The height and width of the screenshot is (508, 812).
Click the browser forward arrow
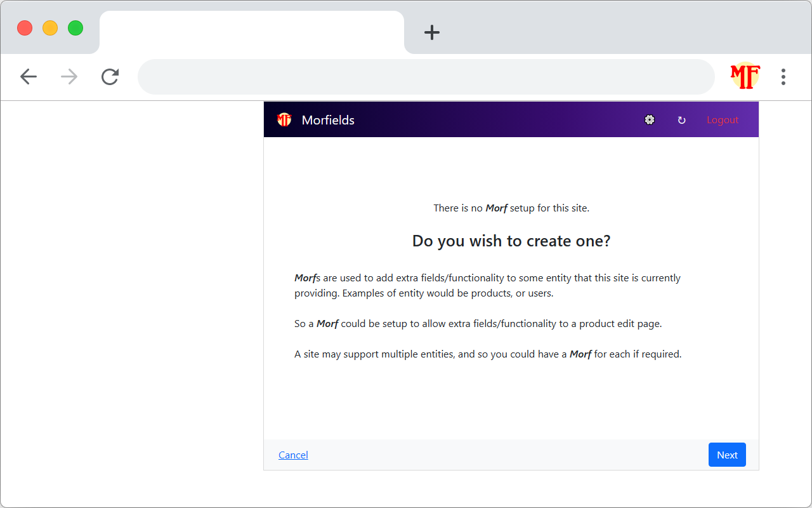69,77
